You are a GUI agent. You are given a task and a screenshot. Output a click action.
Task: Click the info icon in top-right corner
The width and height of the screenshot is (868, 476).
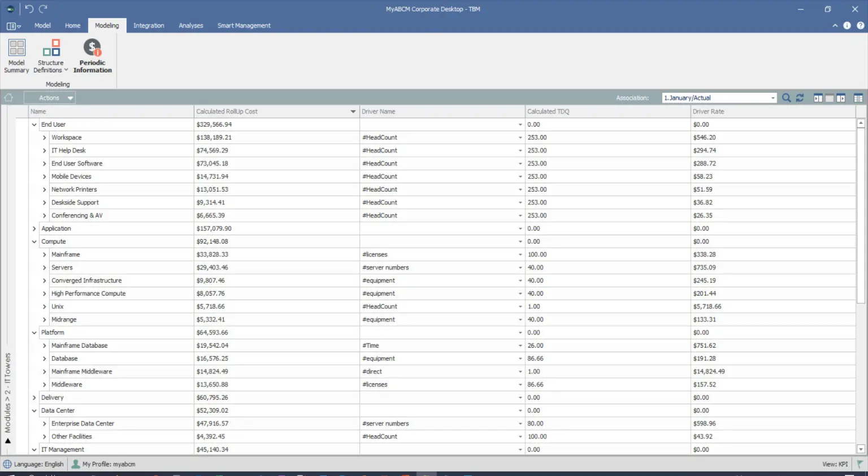coord(847,25)
